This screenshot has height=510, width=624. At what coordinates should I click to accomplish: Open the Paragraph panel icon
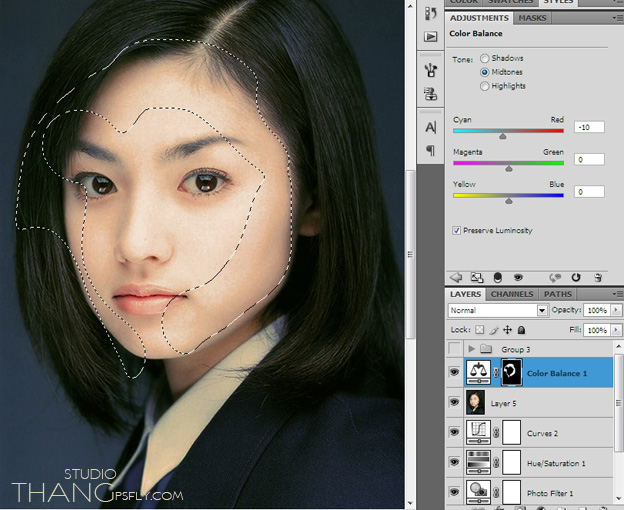tap(430, 150)
